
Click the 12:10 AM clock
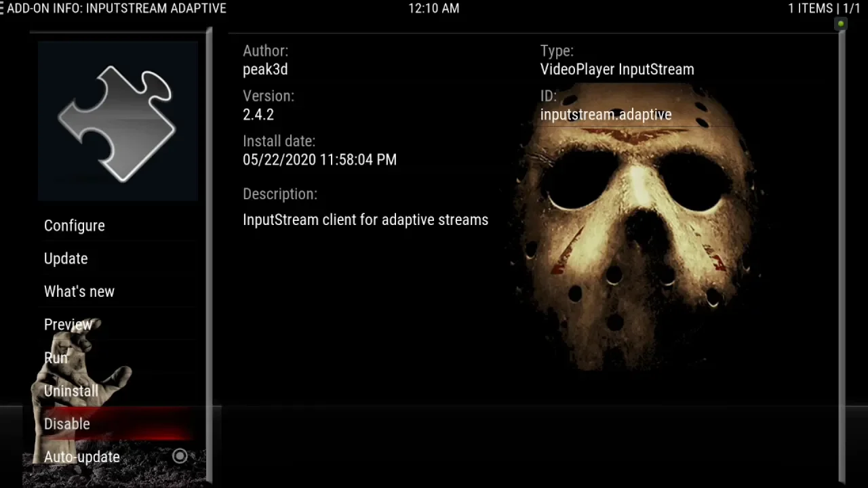(x=433, y=9)
